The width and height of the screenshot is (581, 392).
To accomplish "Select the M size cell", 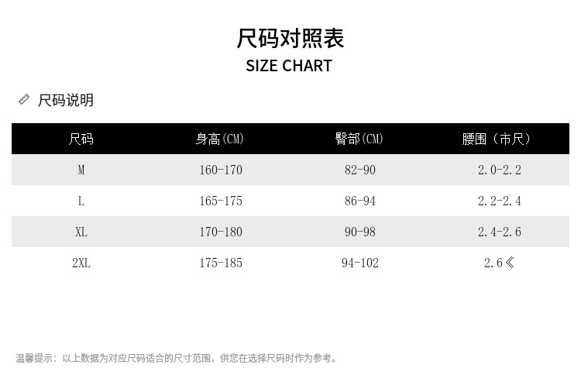I will tap(81, 170).
